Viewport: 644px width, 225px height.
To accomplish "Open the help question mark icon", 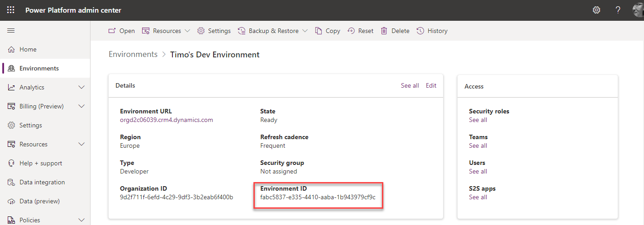I will tap(618, 10).
